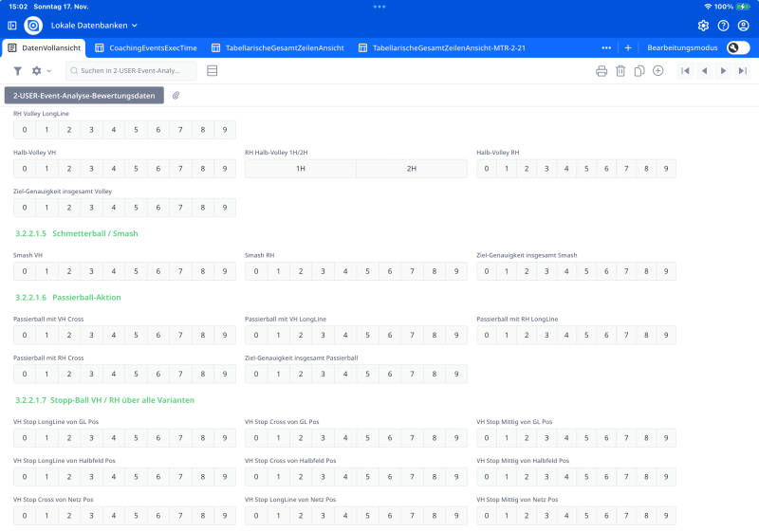Image resolution: width=759 pixels, height=532 pixels.
Task: Add new record with plus circle
Action: 658,71
